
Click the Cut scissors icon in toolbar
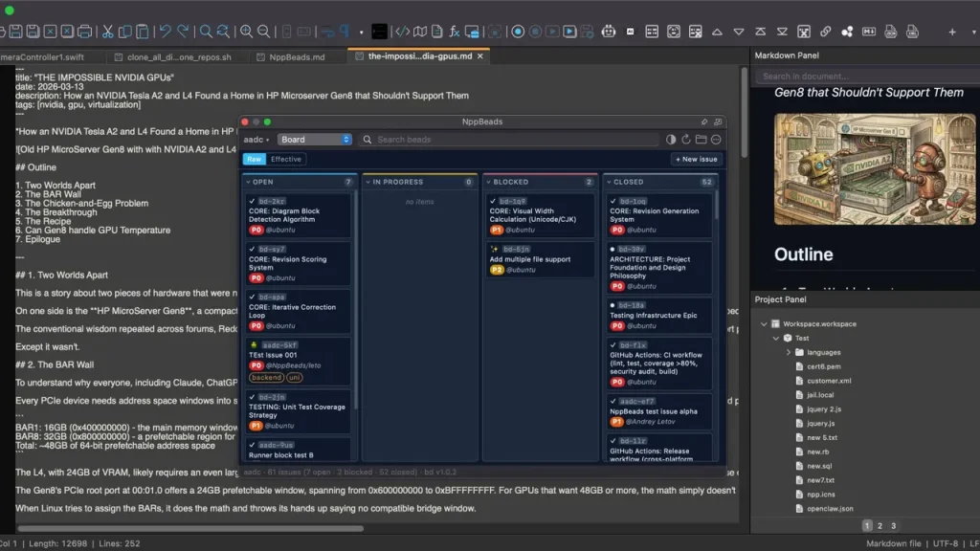(108, 32)
